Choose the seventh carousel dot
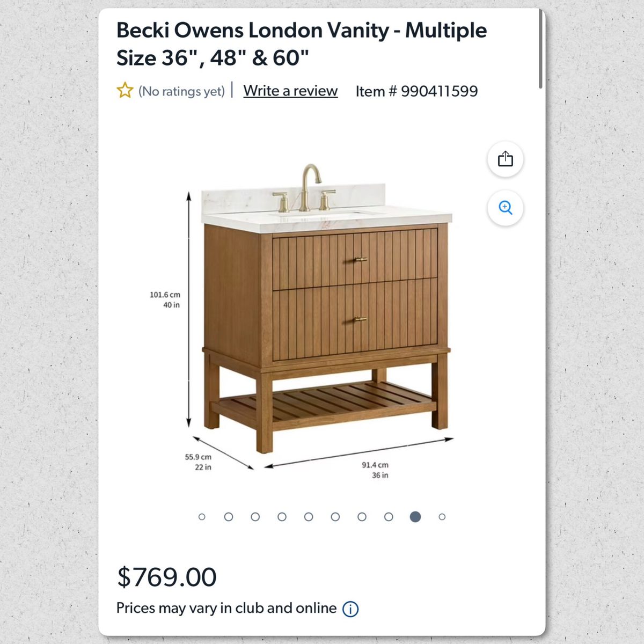 (362, 517)
